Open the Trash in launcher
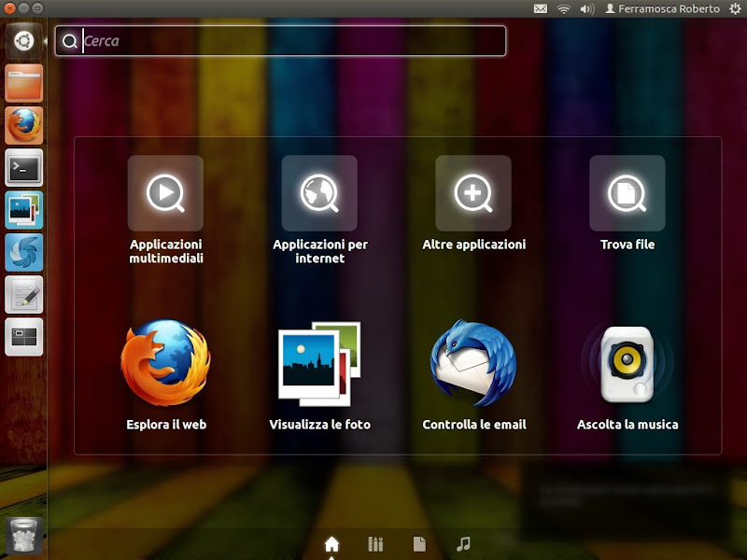 tap(24, 537)
